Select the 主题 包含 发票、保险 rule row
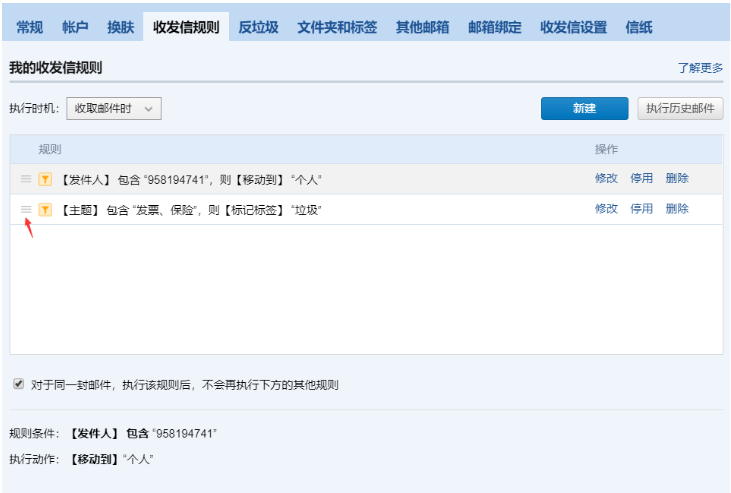Image resolution: width=731 pixels, height=493 pixels. [300, 209]
